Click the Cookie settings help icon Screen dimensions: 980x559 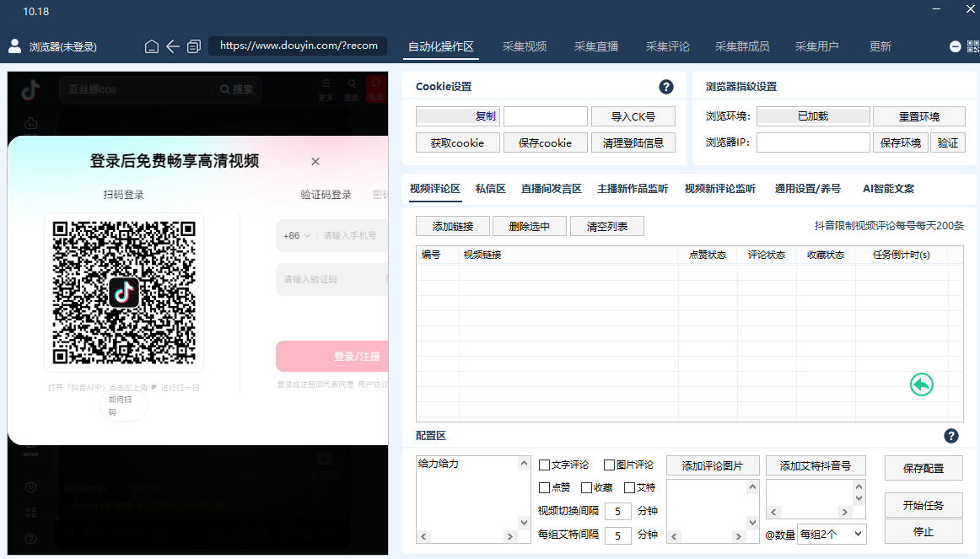(666, 87)
